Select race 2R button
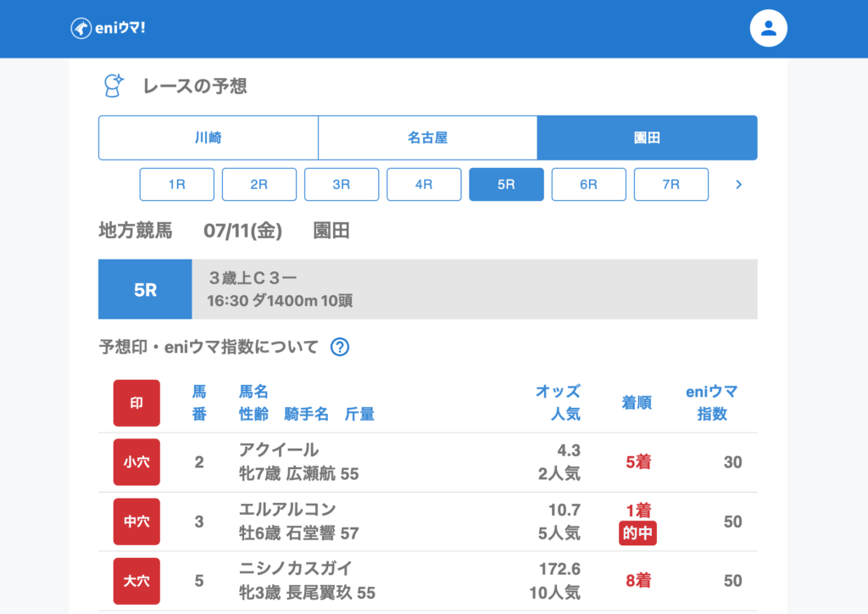The width and height of the screenshot is (868, 614). click(x=259, y=184)
